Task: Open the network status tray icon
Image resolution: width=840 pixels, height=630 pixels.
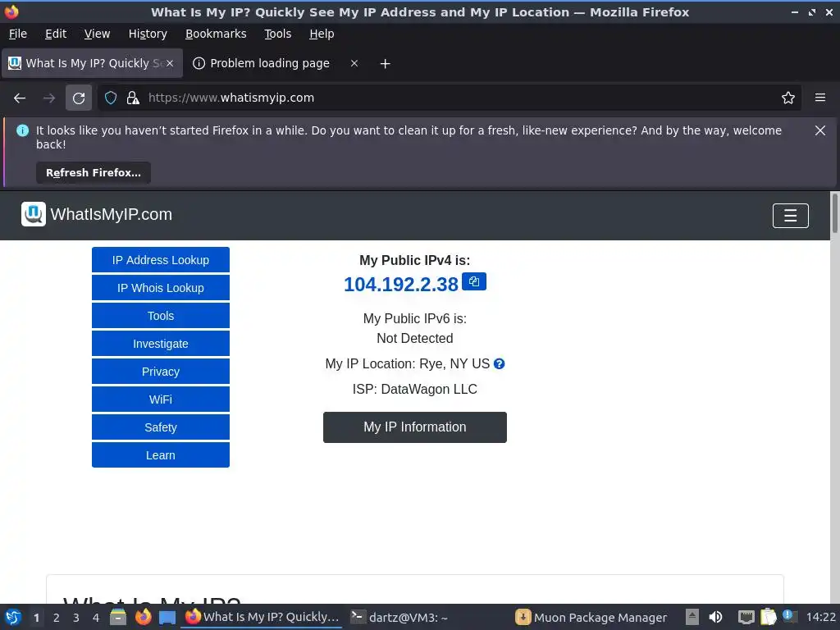Action: pyautogui.click(x=746, y=618)
